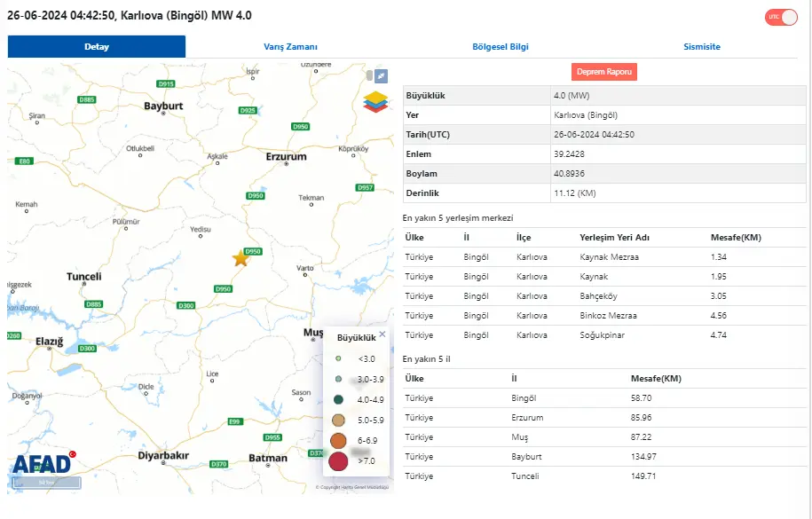Click the Bingöl distance value 58.70
Image resolution: width=812 pixels, height=519 pixels.
click(x=641, y=397)
